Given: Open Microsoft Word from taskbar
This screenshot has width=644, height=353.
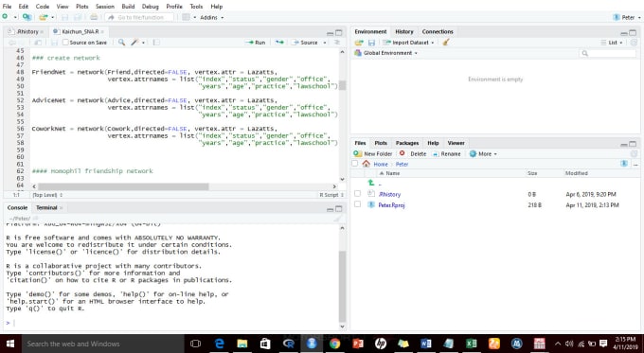Looking at the screenshot, I should click(x=426, y=344).
